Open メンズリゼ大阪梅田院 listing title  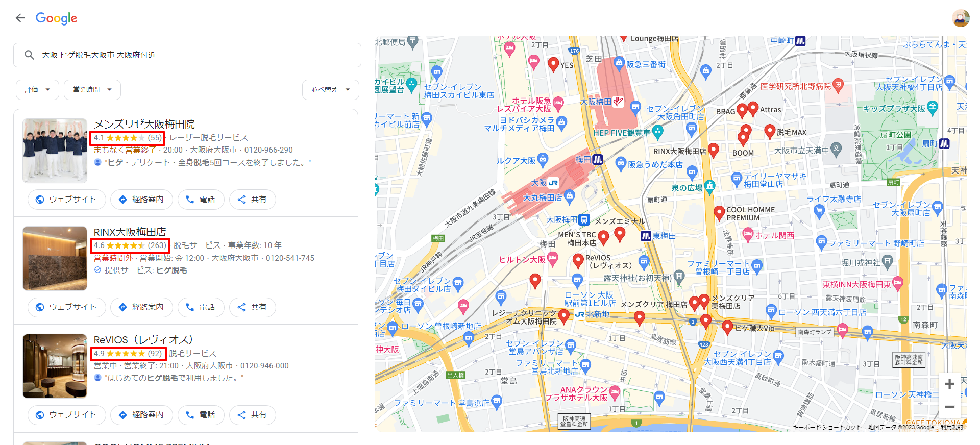[x=144, y=124]
